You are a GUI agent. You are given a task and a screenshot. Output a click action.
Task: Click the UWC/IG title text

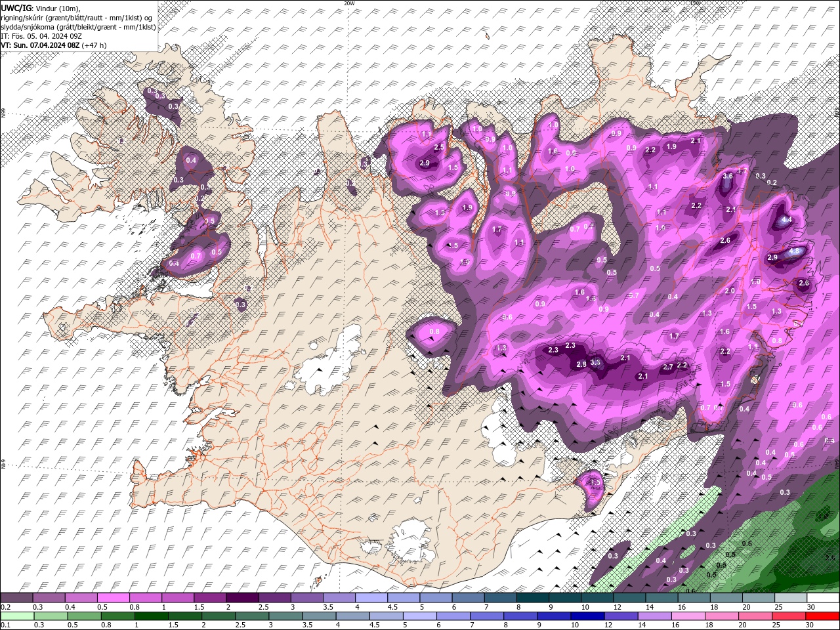pos(16,7)
